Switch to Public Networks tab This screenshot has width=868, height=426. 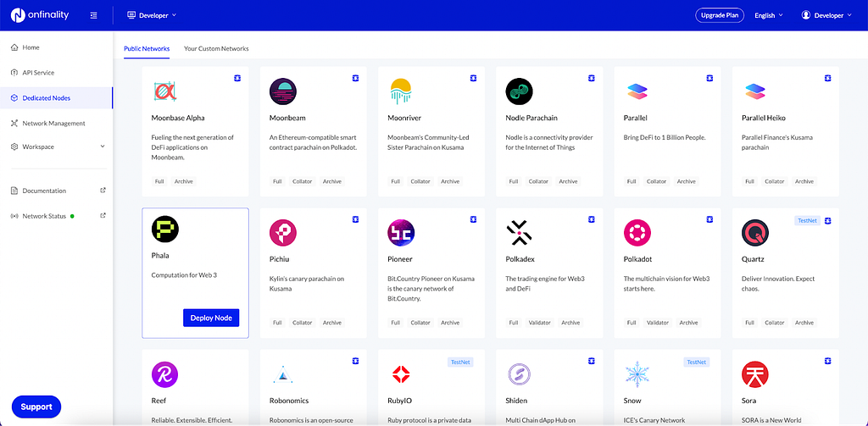147,48
